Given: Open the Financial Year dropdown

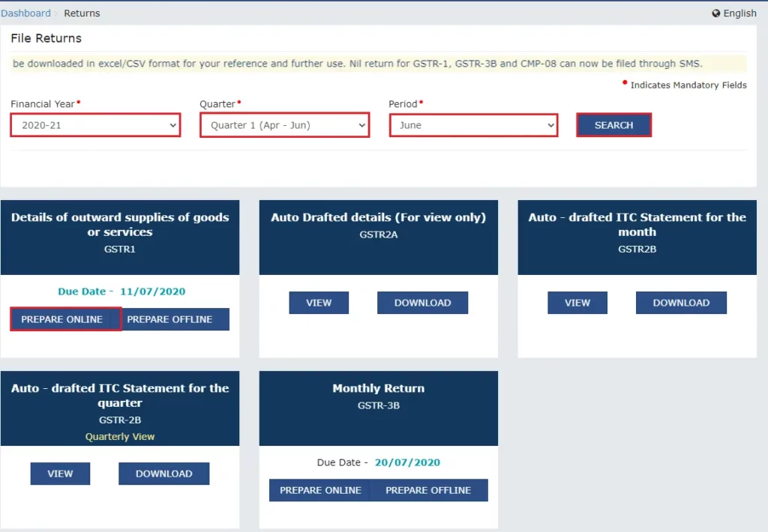Looking at the screenshot, I should tap(95, 125).
